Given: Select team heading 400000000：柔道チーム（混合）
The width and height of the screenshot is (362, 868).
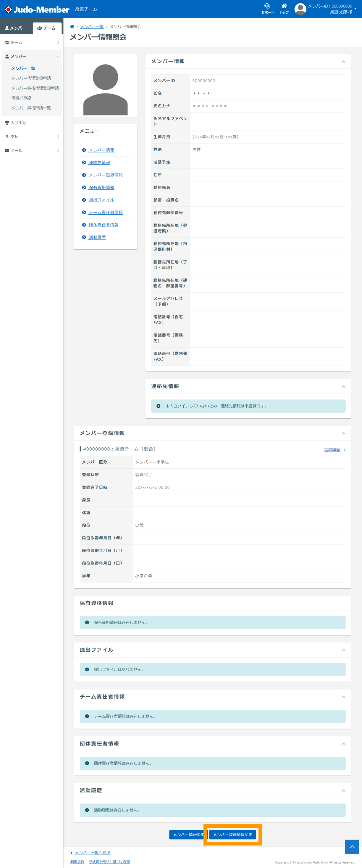Looking at the screenshot, I should [x=119, y=449].
